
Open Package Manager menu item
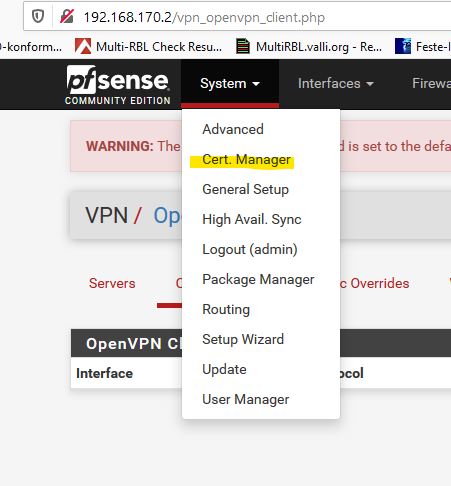coord(258,279)
